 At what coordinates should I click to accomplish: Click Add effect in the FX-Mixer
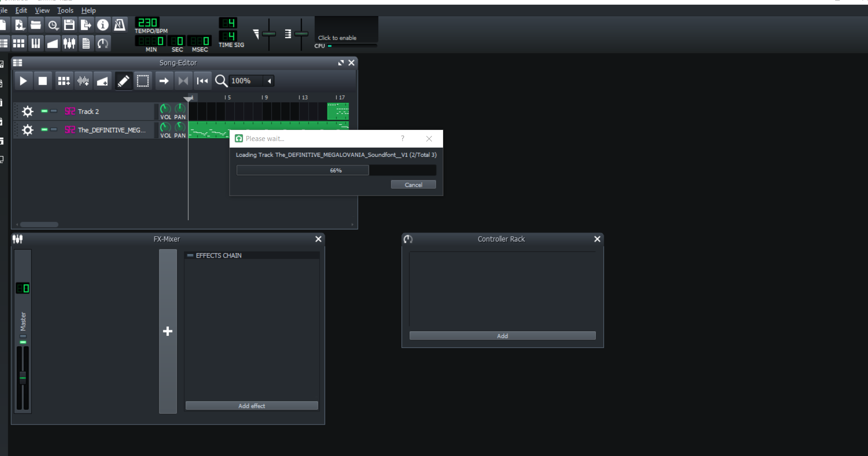251,406
